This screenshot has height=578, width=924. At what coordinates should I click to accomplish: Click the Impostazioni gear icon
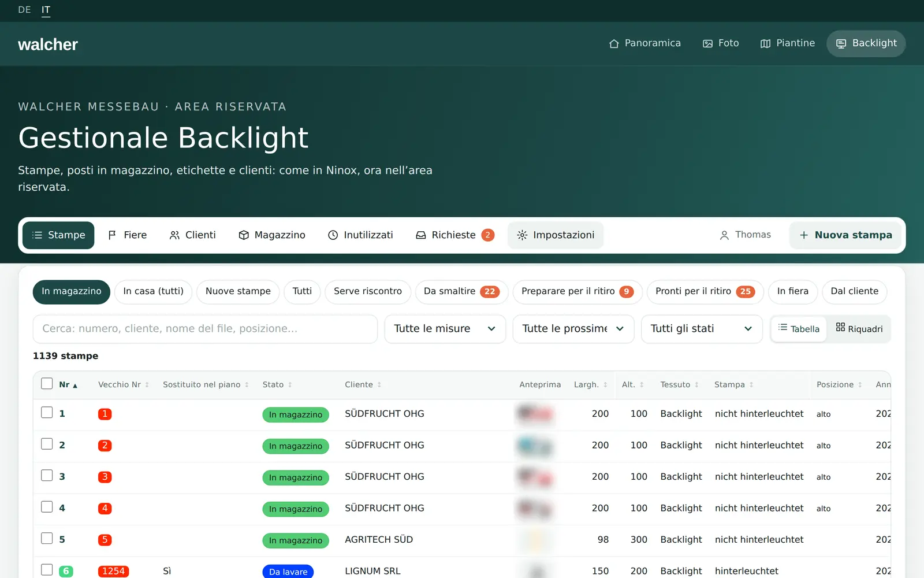point(522,235)
